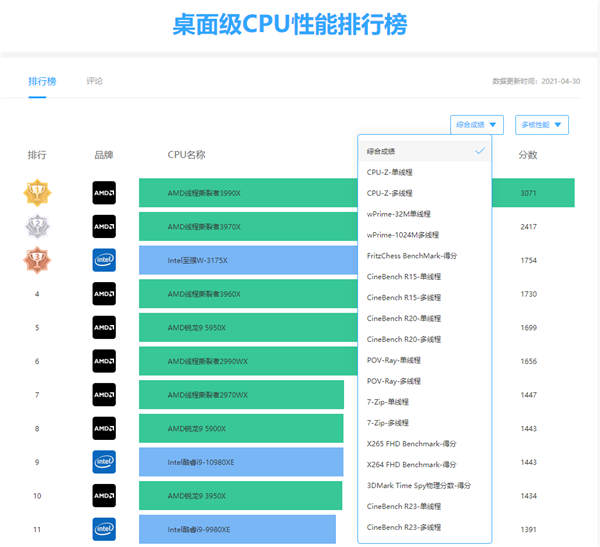600x547 pixels.
Task: Click the score 2417
Action: coord(528,227)
